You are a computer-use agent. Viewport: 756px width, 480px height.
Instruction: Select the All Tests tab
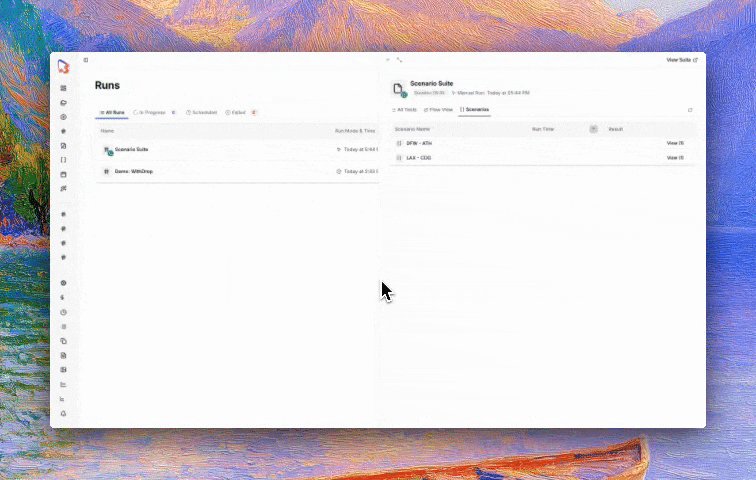404,110
